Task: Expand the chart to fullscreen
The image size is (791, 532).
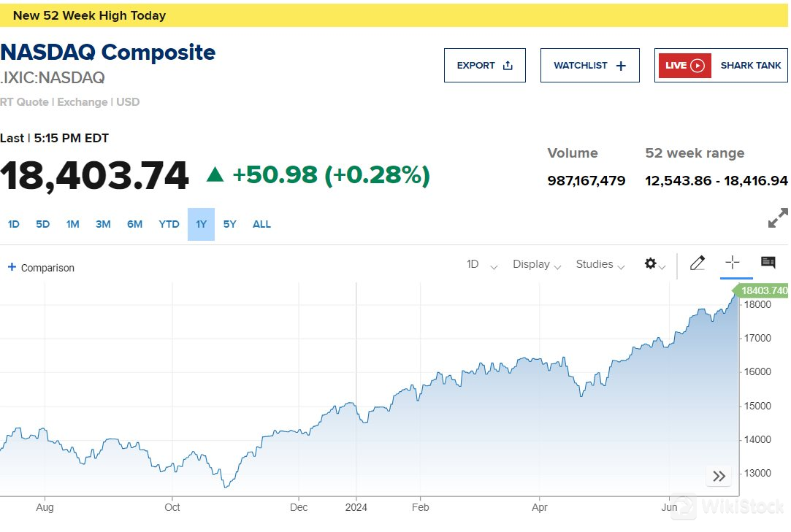Action: 778,218
